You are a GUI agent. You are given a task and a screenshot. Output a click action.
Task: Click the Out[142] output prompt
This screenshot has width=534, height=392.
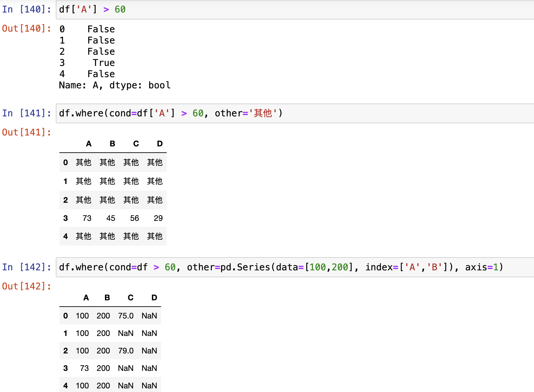coord(27,286)
